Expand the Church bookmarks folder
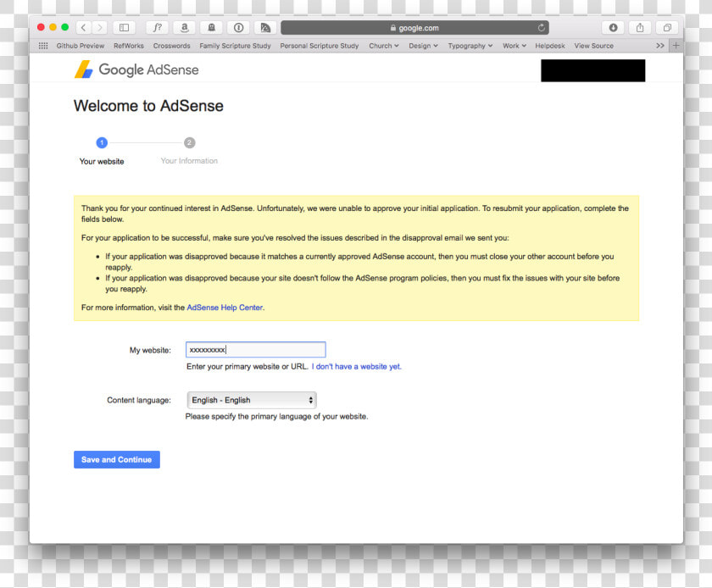 [x=384, y=46]
